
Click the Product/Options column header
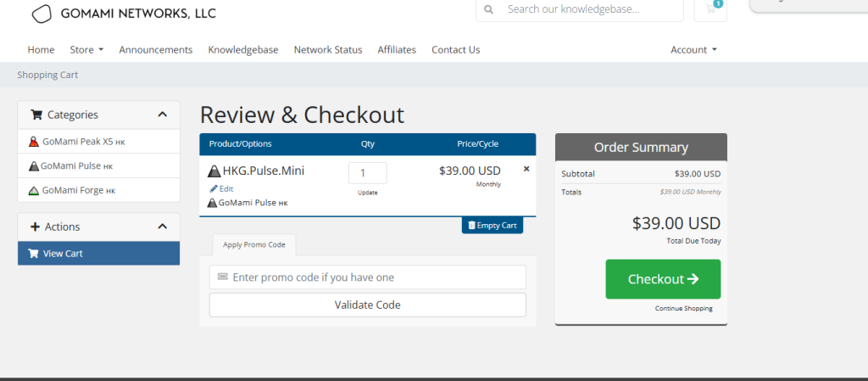pyautogui.click(x=240, y=144)
